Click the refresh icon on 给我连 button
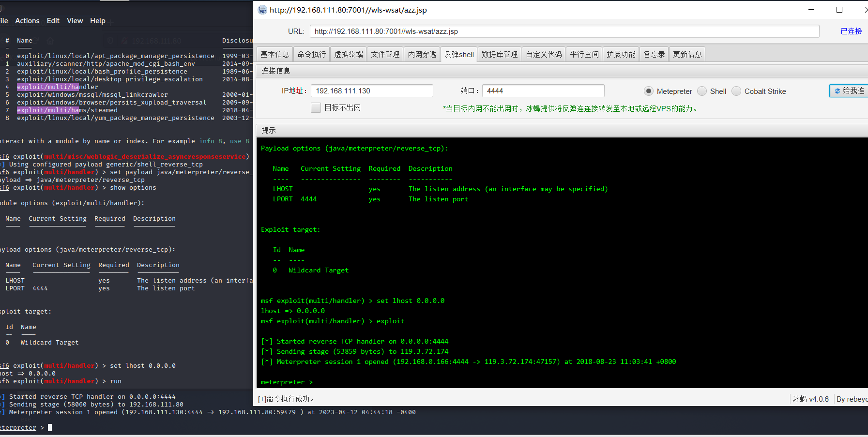 point(837,91)
